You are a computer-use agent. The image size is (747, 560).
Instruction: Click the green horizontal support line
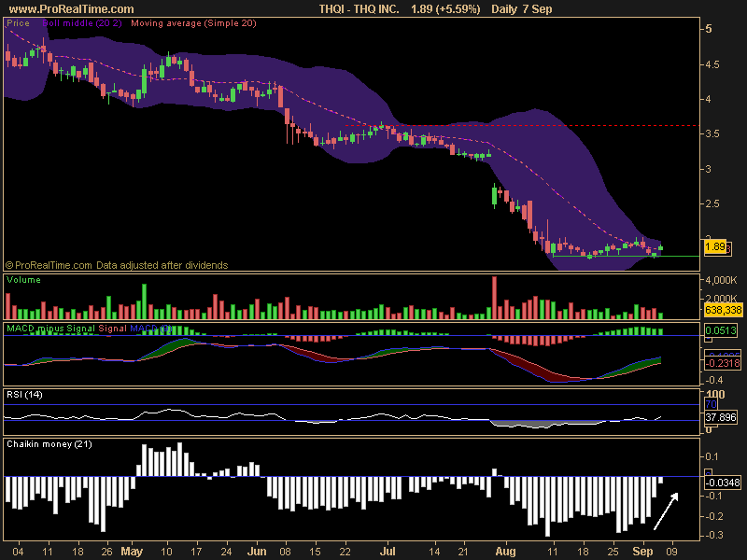pyautogui.click(x=626, y=256)
